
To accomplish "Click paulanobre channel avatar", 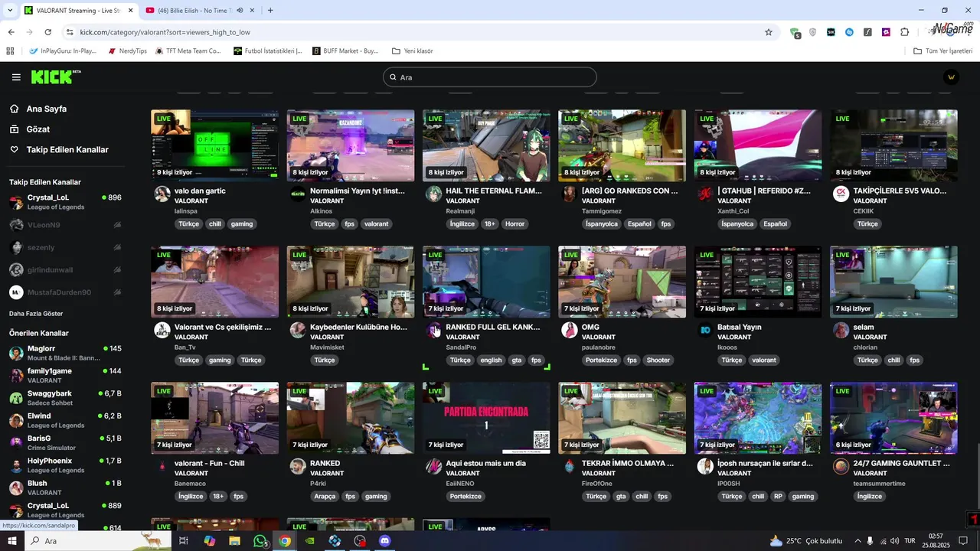I will tap(569, 330).
